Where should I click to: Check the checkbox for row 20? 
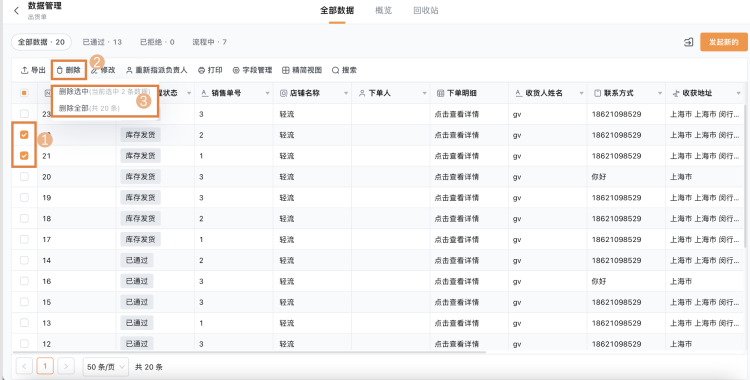pos(24,177)
